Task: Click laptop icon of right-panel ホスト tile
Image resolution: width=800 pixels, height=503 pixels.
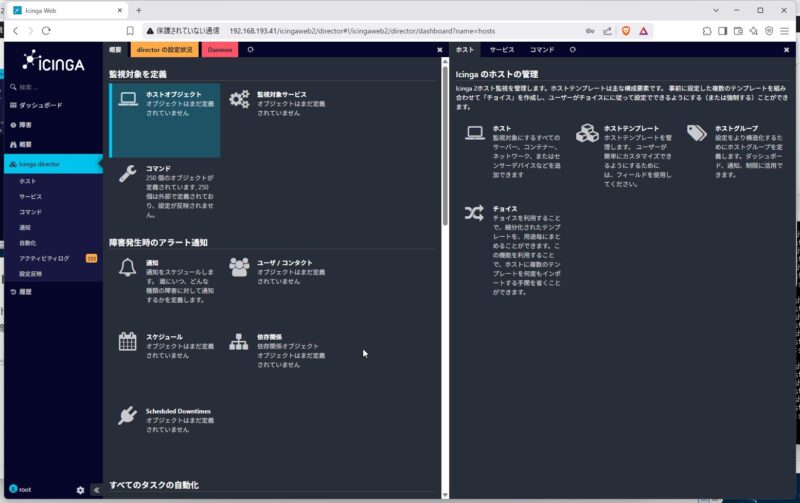Action: pos(474,133)
